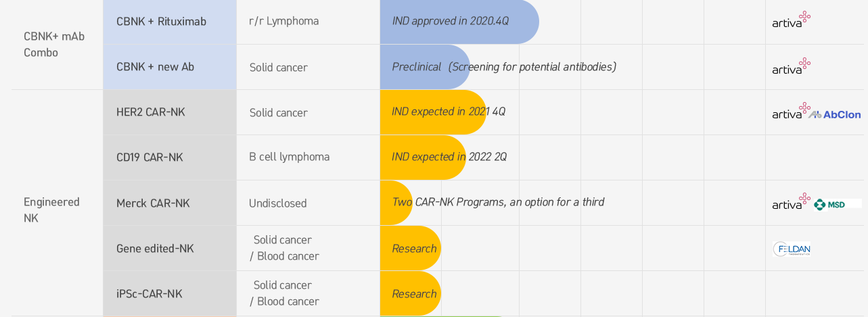Select the CD19 CAR-NK program cell

click(170, 157)
